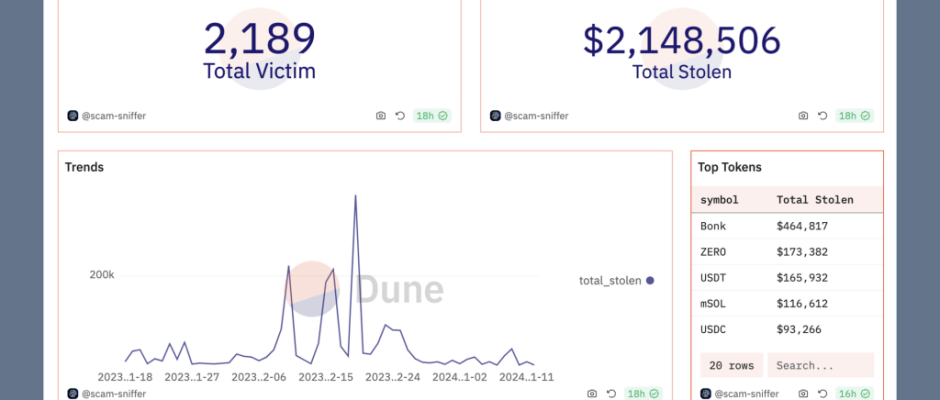Click scam-sniffer avatar icon under Top Tokens
The image size is (940, 400).
tap(704, 394)
